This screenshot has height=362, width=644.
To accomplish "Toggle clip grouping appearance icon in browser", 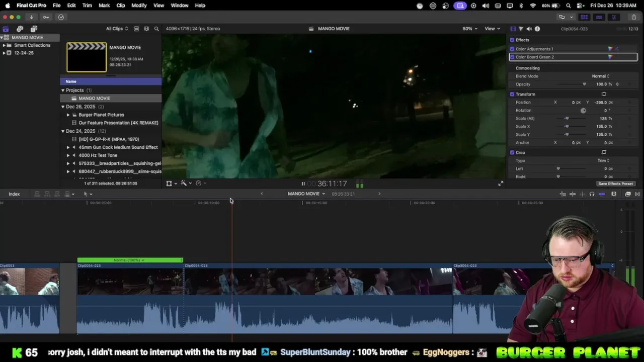I will [136, 29].
